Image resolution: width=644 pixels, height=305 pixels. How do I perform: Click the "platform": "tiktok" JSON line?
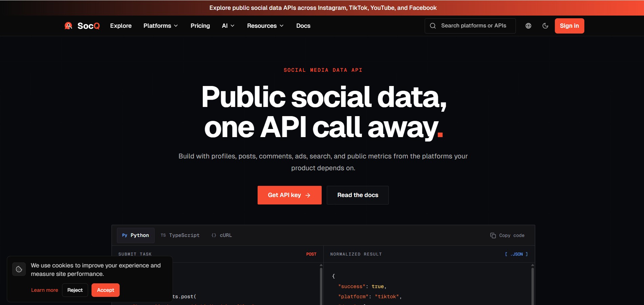click(x=370, y=297)
